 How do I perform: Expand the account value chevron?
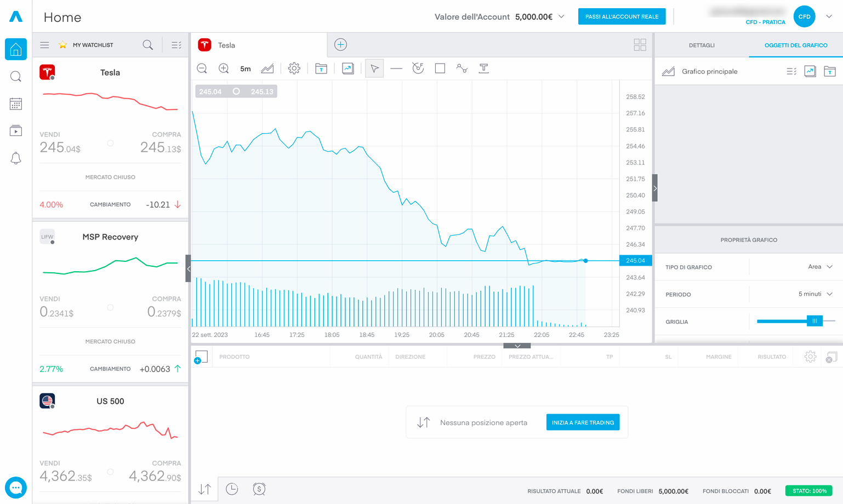(561, 17)
